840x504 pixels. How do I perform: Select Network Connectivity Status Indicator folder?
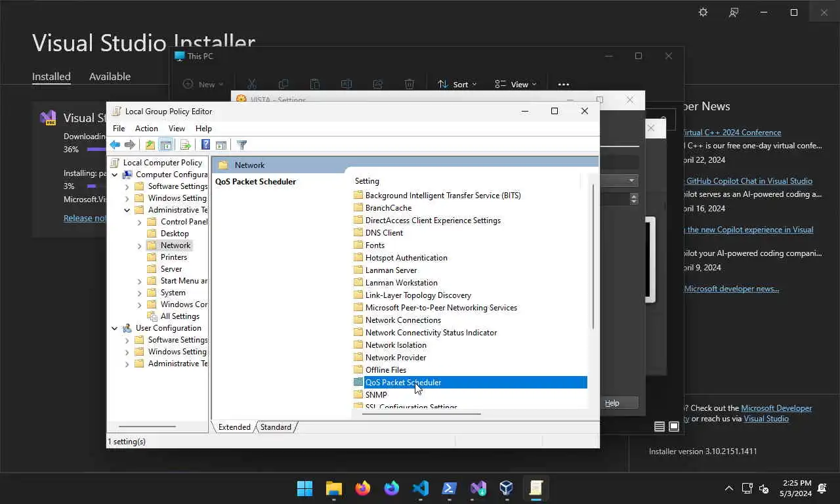coord(430,333)
